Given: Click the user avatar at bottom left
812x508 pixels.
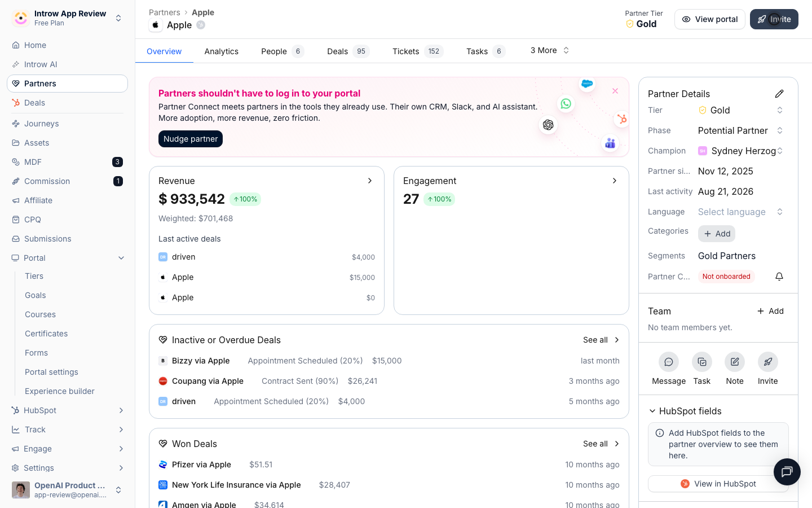Looking at the screenshot, I should [21, 490].
